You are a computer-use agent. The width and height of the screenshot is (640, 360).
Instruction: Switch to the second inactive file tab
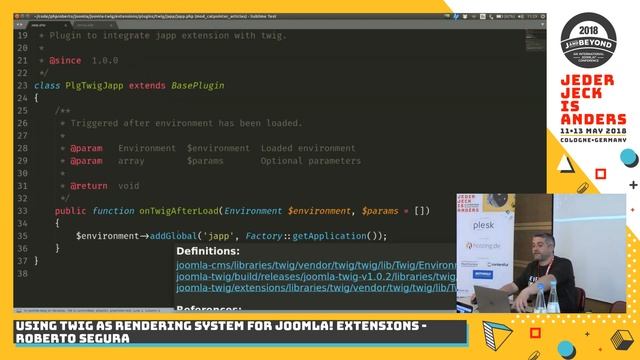[x=95, y=25]
